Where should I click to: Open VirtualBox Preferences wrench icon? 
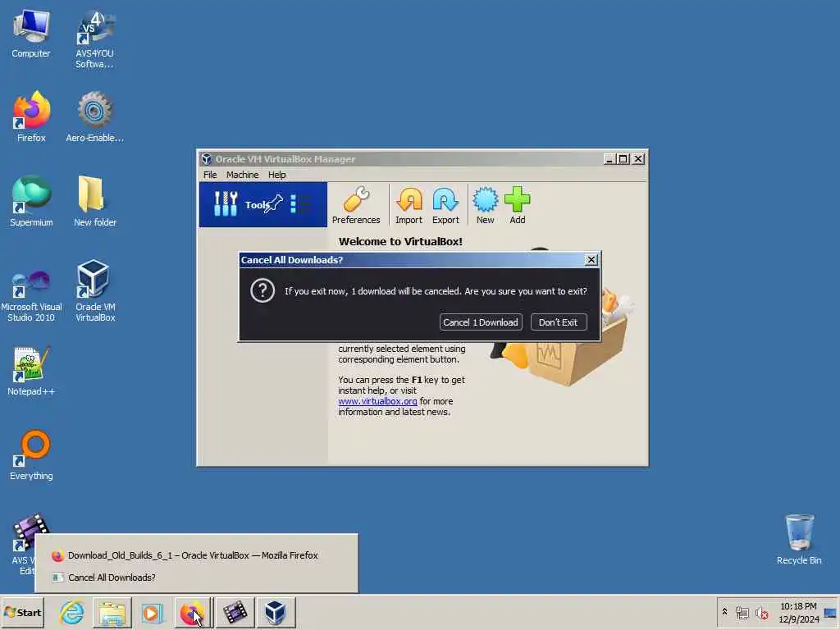tap(356, 205)
